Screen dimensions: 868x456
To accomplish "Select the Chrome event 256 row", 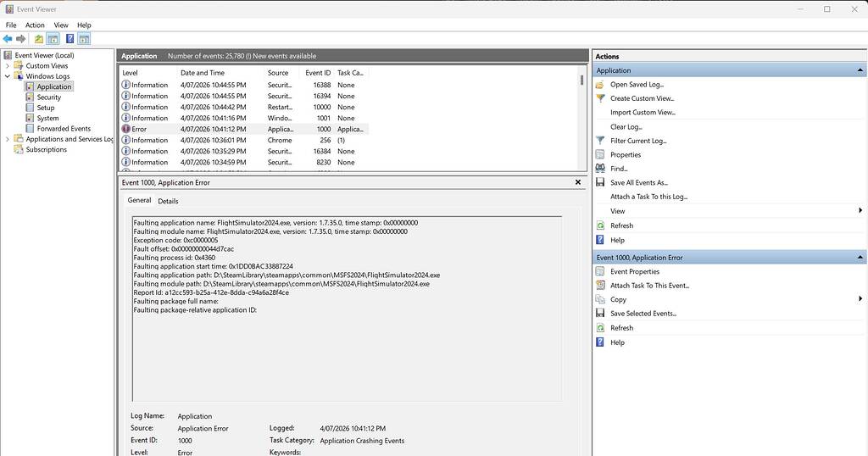I will tap(245, 140).
